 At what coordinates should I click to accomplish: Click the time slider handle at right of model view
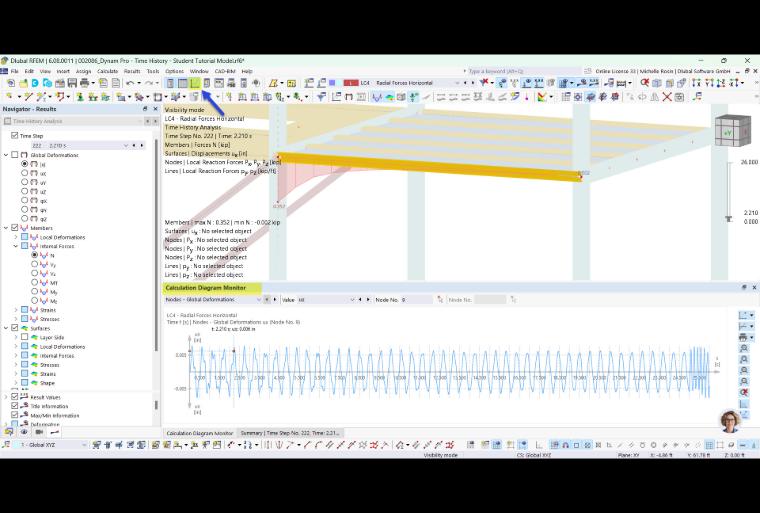tap(728, 219)
